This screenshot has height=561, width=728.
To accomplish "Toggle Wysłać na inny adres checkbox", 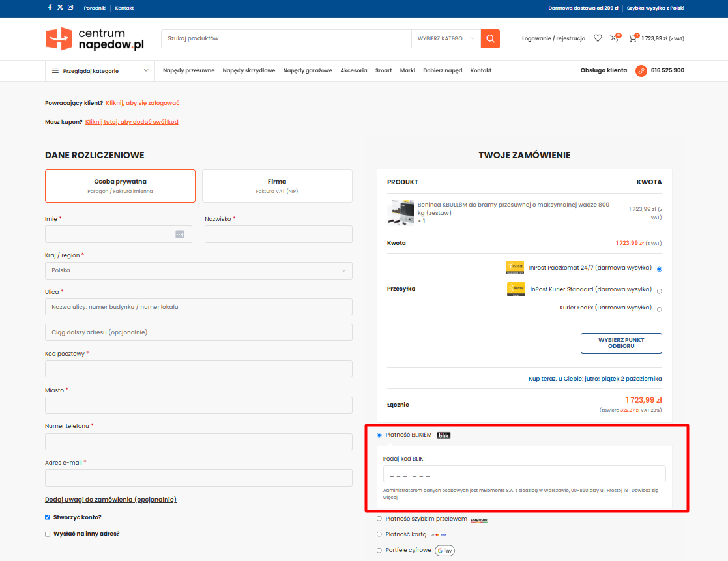I will [48, 534].
